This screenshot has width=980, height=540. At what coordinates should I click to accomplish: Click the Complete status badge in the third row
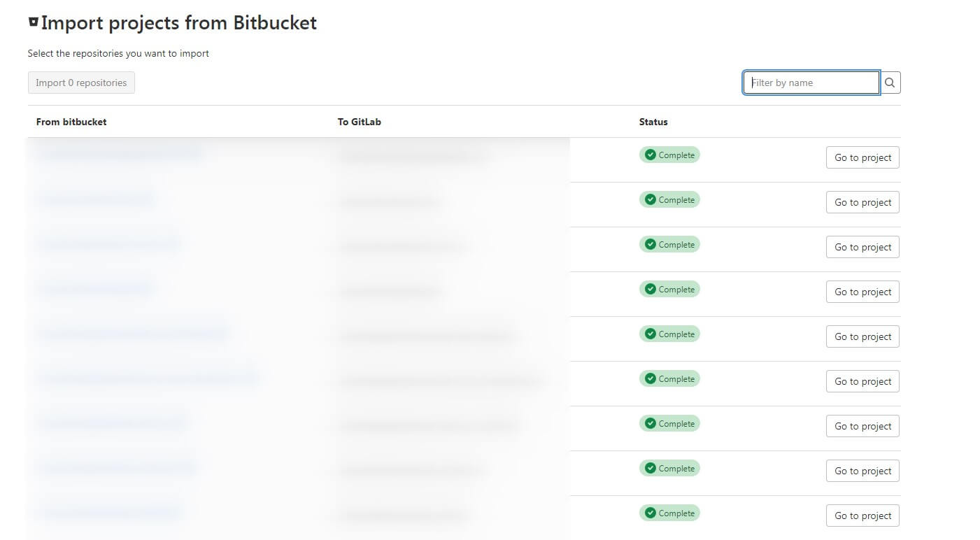tap(669, 244)
